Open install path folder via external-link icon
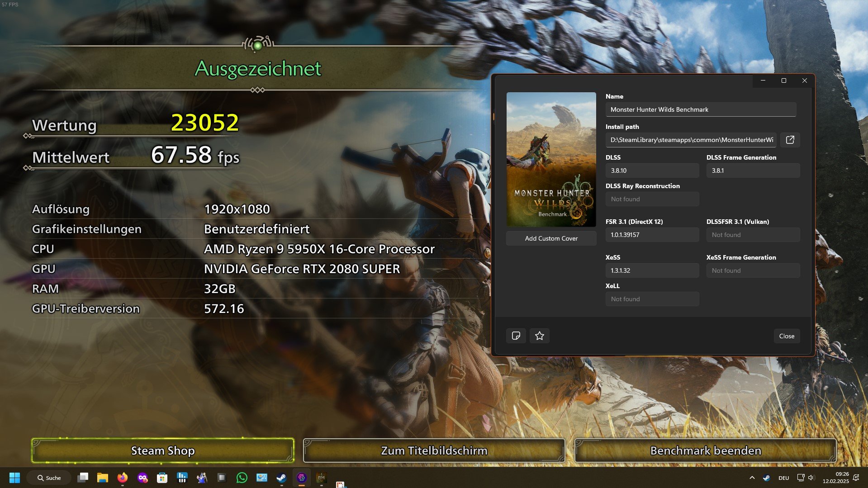868x488 pixels. point(790,140)
